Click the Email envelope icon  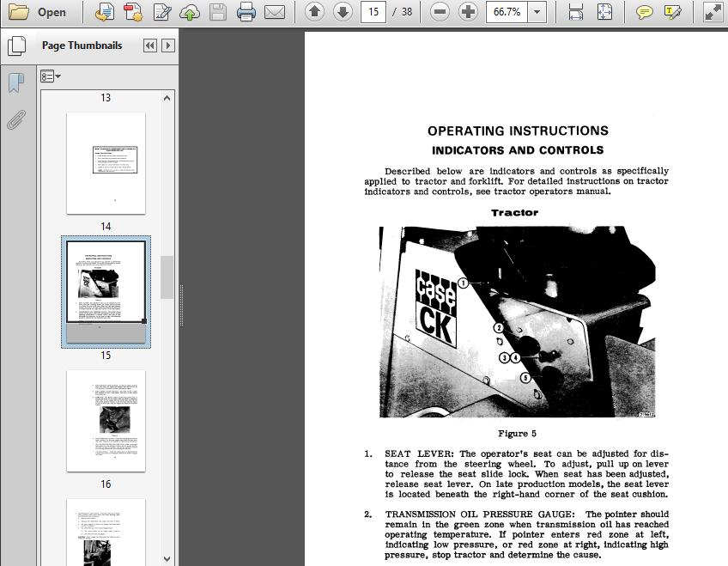(275, 12)
